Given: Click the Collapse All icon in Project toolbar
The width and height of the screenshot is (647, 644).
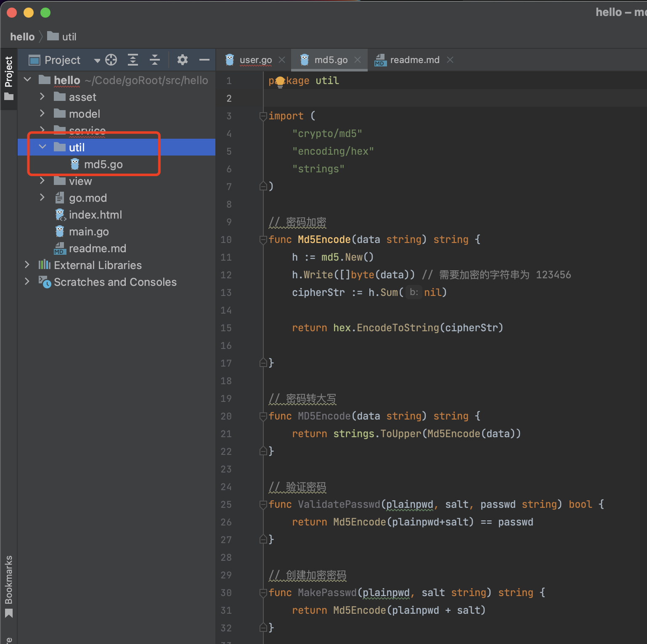Looking at the screenshot, I should 155,60.
